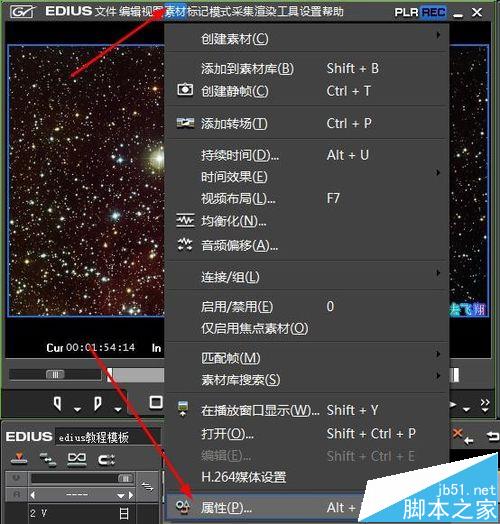Choose 启用/禁用(E) menu entry
500x524 pixels.
[x=307, y=306]
